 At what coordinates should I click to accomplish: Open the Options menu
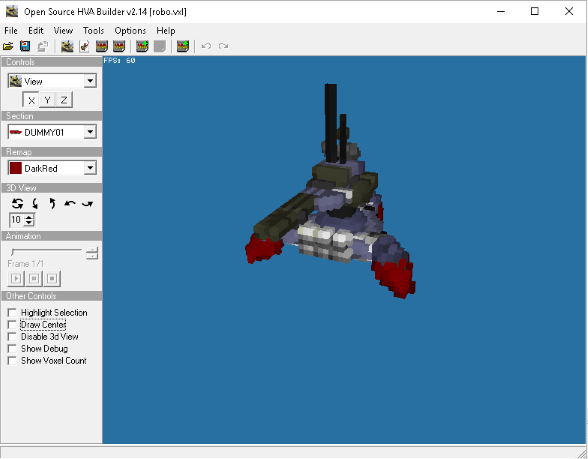pos(130,30)
